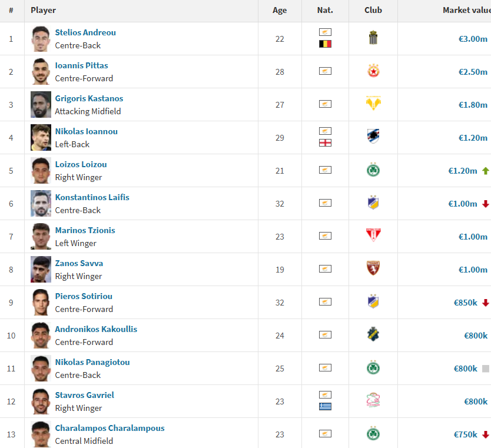Image resolution: width=491 pixels, height=448 pixels.
Task: Open the APOEL crest beside Konstantinos Laifis
Action: point(373,203)
